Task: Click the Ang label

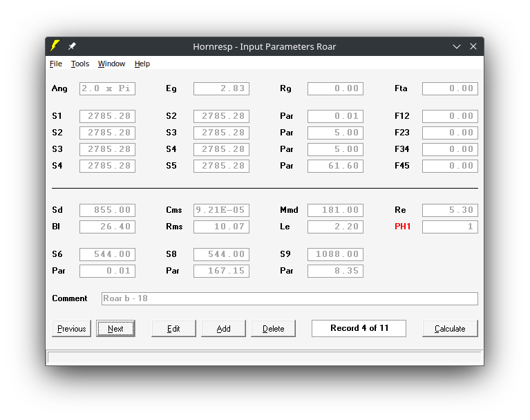Action: [x=59, y=88]
